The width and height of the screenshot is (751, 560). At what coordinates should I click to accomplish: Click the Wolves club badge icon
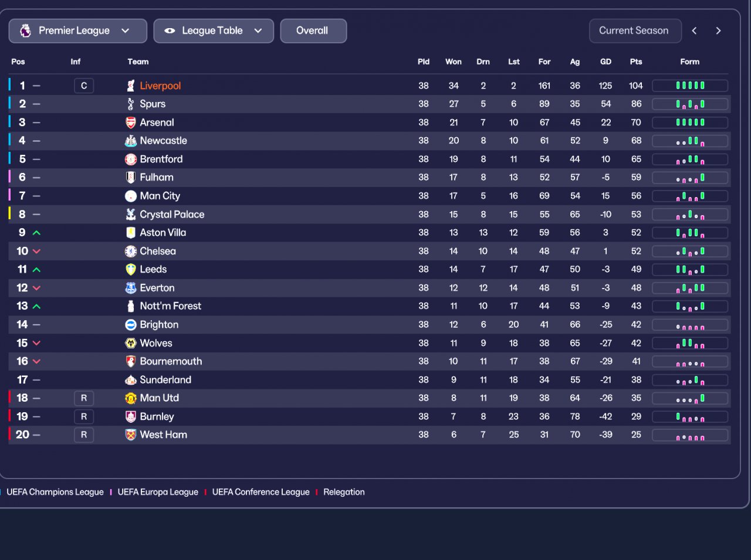pos(131,343)
